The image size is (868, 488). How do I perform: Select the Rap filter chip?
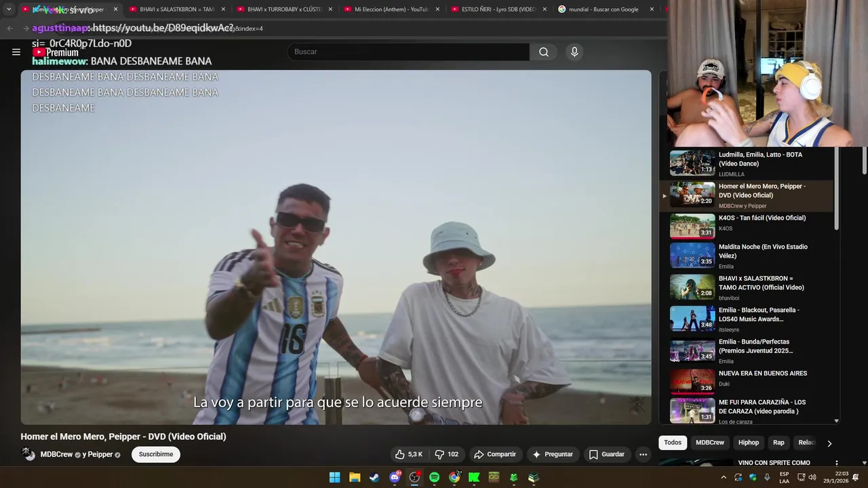tap(778, 443)
